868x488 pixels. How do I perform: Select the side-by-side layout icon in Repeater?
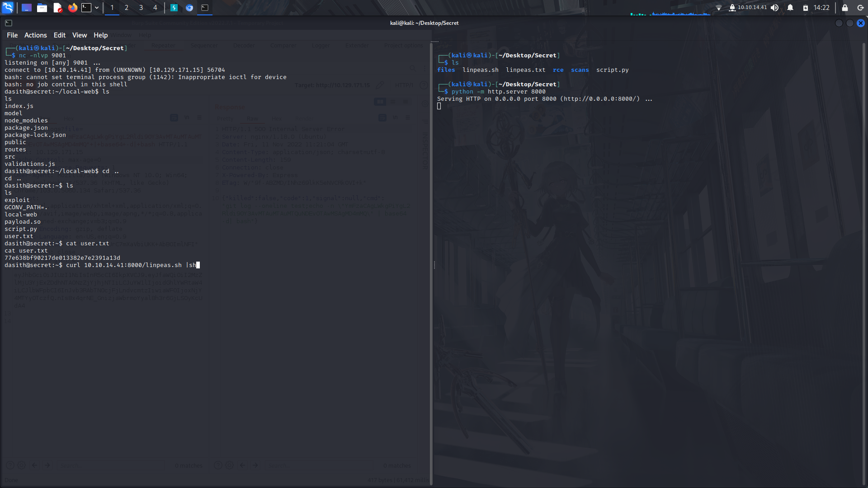[x=380, y=102]
